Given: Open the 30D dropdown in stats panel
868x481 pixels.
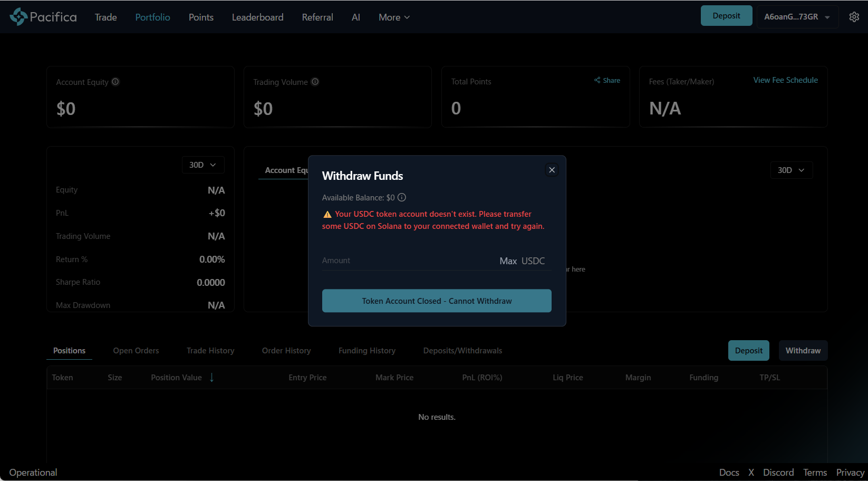Looking at the screenshot, I should [202, 165].
